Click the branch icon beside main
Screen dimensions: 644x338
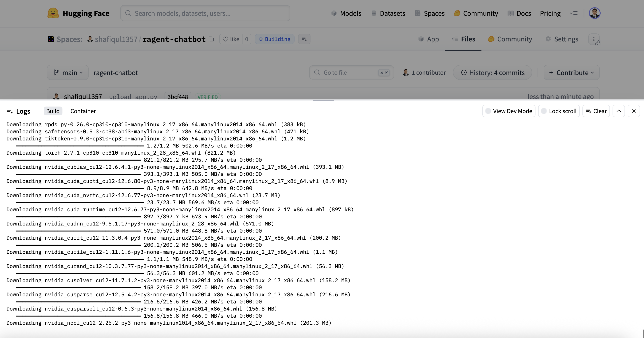tap(56, 72)
